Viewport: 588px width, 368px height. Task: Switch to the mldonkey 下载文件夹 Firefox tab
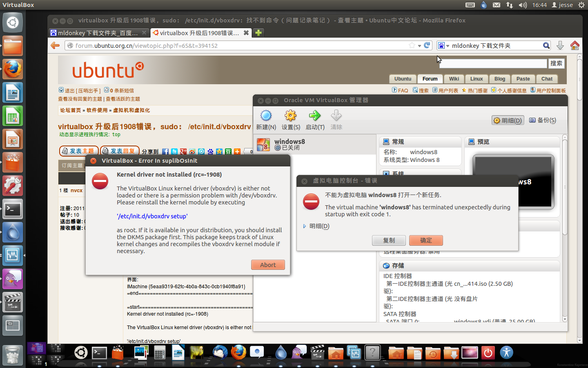coord(98,33)
